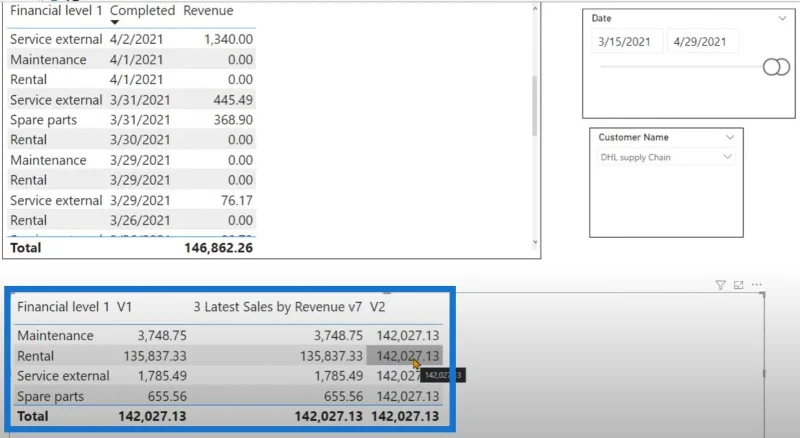Click 3 Latest Sales by Revenue v7 header
This screenshot has width=800, height=438.
point(278,307)
